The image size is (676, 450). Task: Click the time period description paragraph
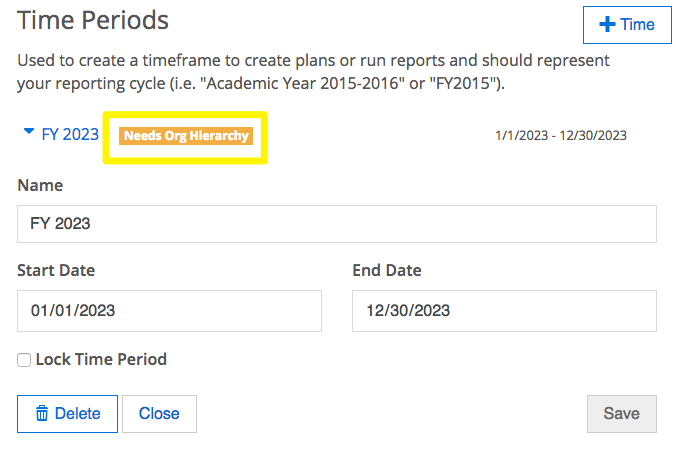point(313,72)
